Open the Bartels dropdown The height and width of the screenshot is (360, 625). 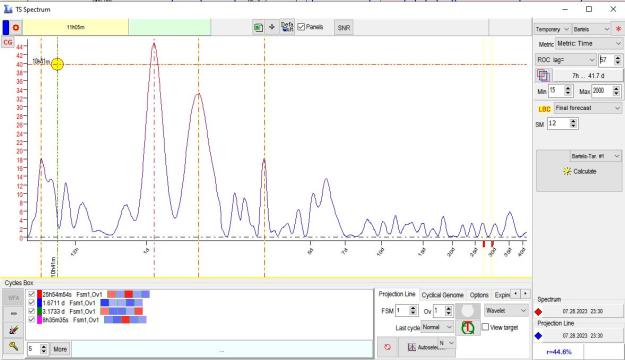click(x=591, y=29)
